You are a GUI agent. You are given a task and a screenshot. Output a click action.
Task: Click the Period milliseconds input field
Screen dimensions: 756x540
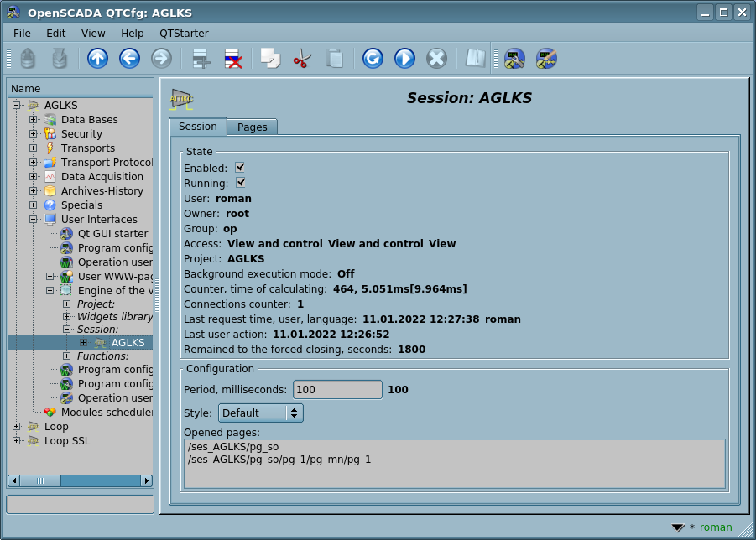click(x=337, y=390)
